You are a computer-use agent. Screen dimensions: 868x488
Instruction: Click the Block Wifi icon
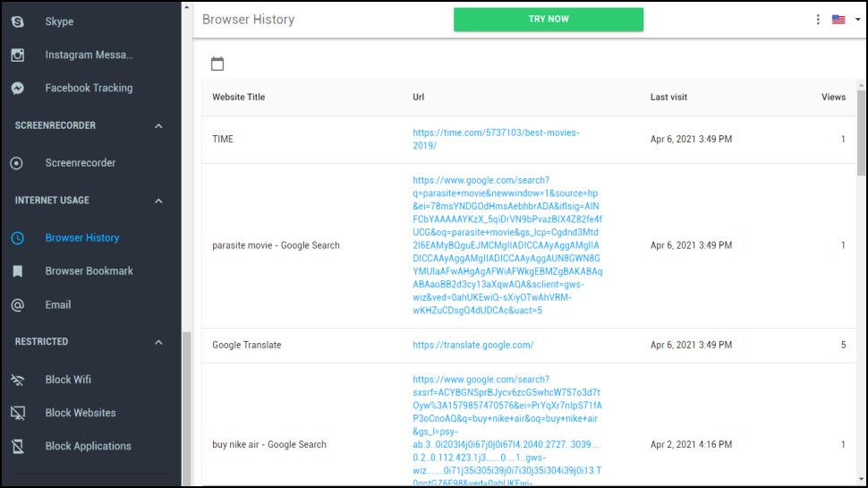coord(17,380)
